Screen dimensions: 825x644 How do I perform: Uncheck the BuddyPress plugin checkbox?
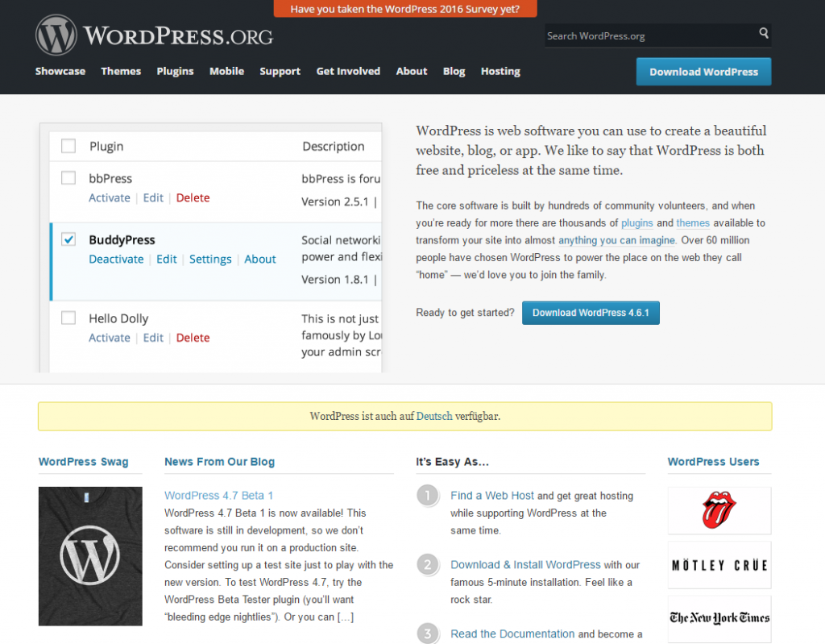pos(68,239)
